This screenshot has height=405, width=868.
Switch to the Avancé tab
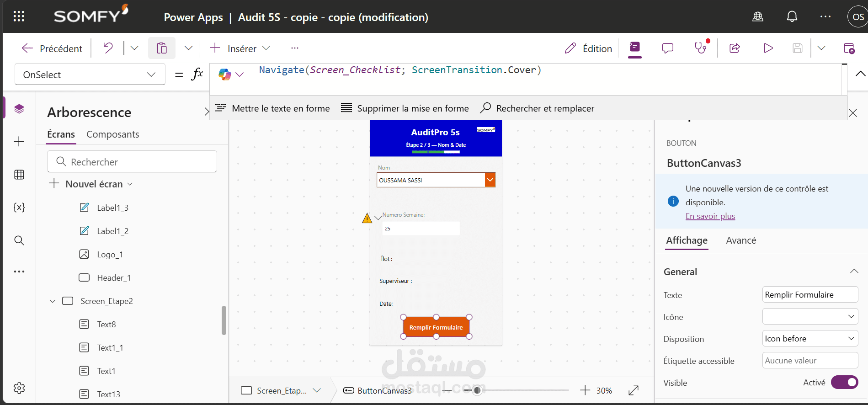pyautogui.click(x=741, y=240)
